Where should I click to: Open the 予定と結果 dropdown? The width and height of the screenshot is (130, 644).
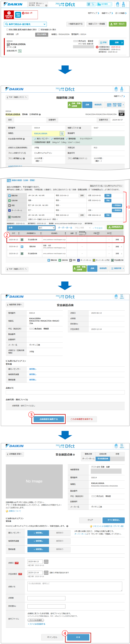pyautogui.click(x=83, y=228)
